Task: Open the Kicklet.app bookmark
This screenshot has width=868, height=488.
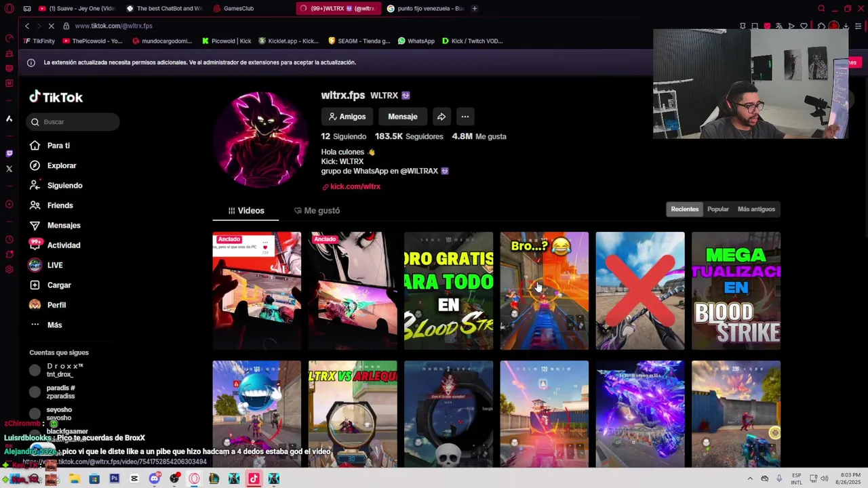Action: (x=288, y=41)
